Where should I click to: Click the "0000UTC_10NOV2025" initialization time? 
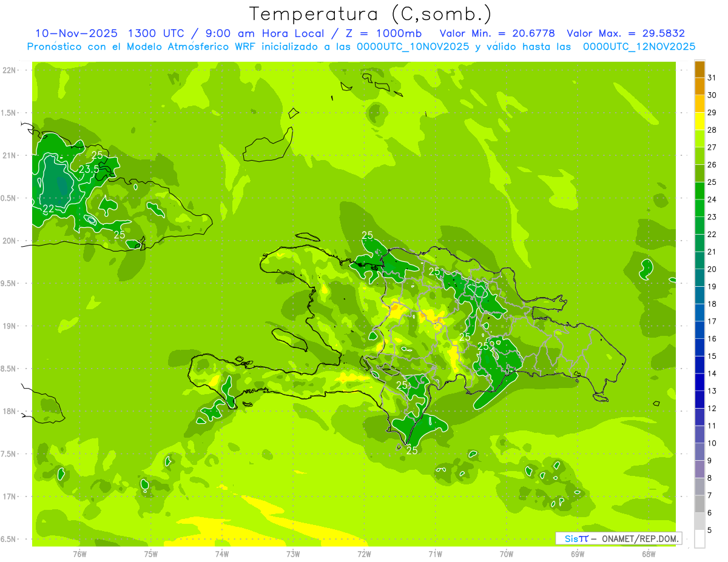click(413, 46)
